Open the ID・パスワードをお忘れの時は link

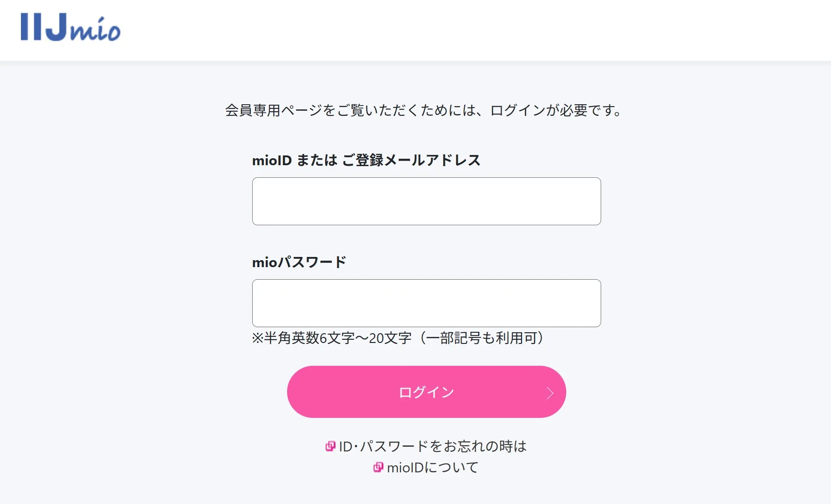click(x=433, y=446)
